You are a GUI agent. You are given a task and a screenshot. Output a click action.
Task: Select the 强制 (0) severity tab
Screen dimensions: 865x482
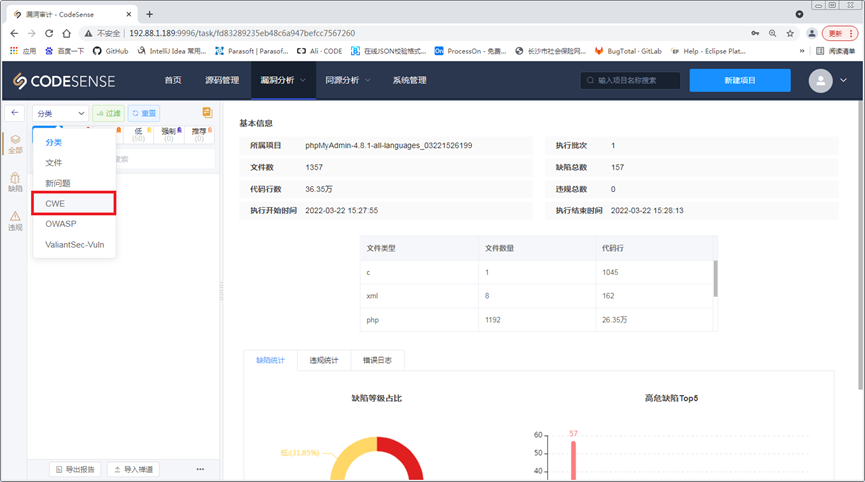click(169, 135)
